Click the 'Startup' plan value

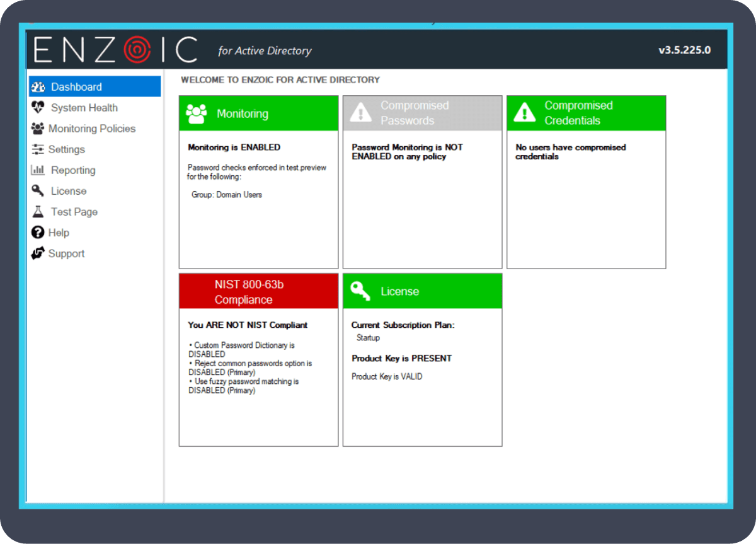[368, 338]
